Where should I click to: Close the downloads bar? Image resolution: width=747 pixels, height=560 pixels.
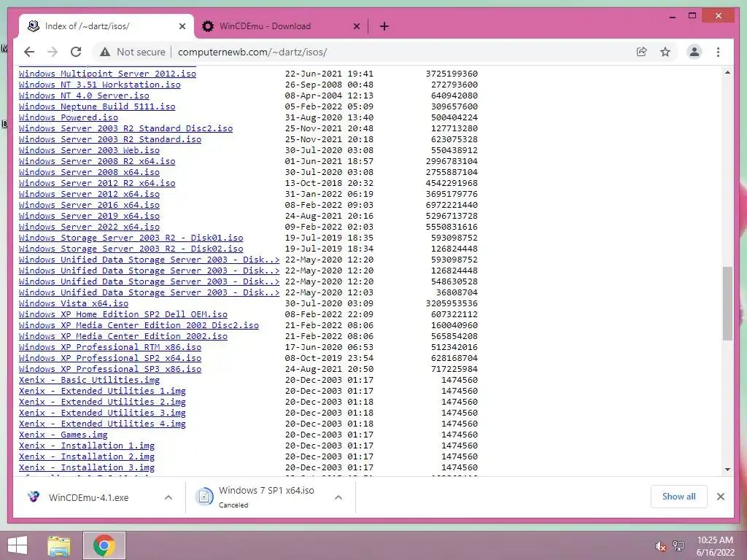click(x=720, y=497)
